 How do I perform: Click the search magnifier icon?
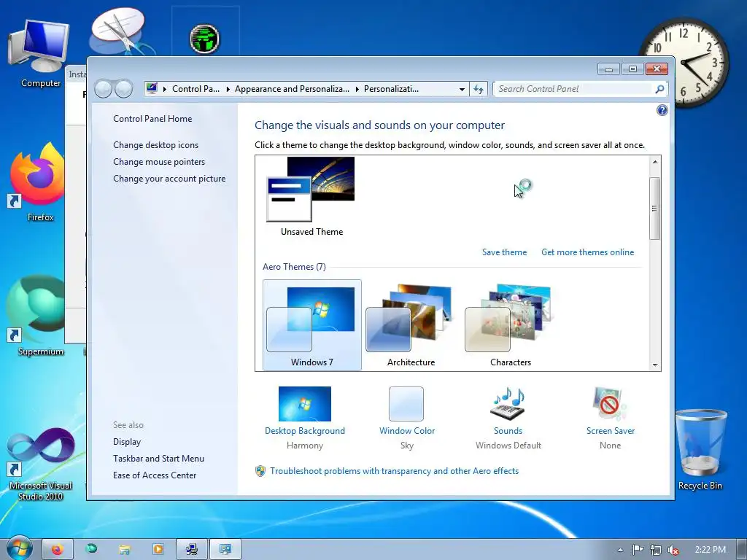tap(659, 89)
